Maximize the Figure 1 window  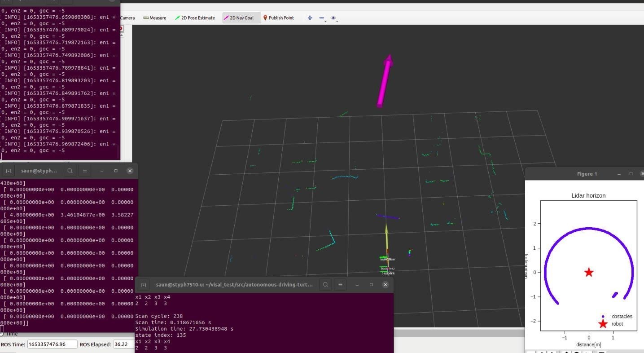point(631,174)
